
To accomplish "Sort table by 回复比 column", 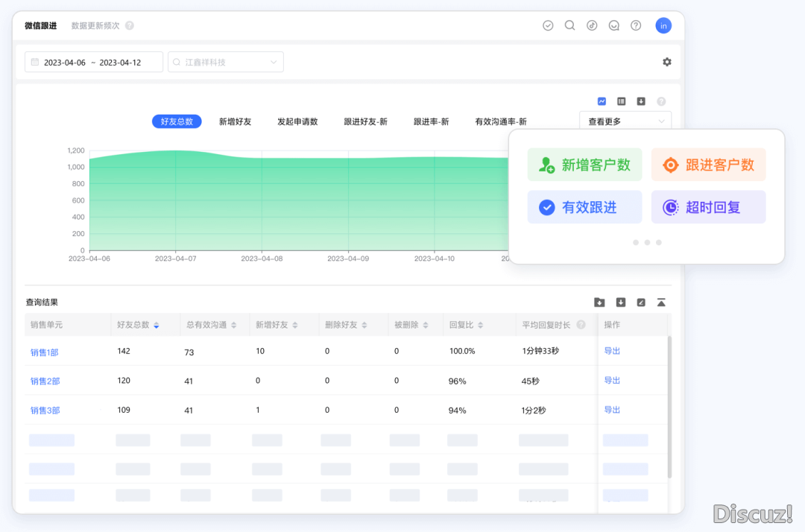I will (481, 326).
